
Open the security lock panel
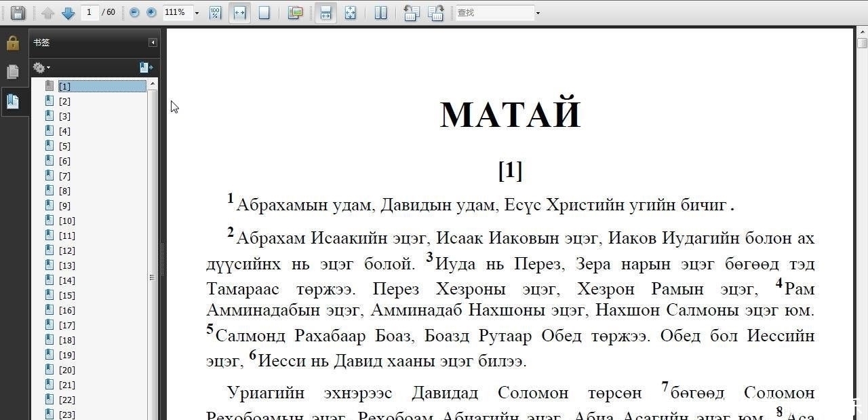(13, 43)
